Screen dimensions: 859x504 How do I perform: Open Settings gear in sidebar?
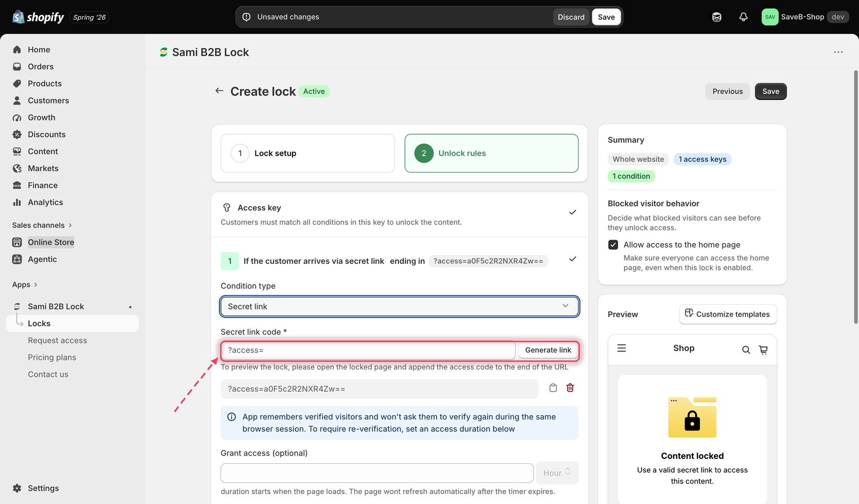17,488
